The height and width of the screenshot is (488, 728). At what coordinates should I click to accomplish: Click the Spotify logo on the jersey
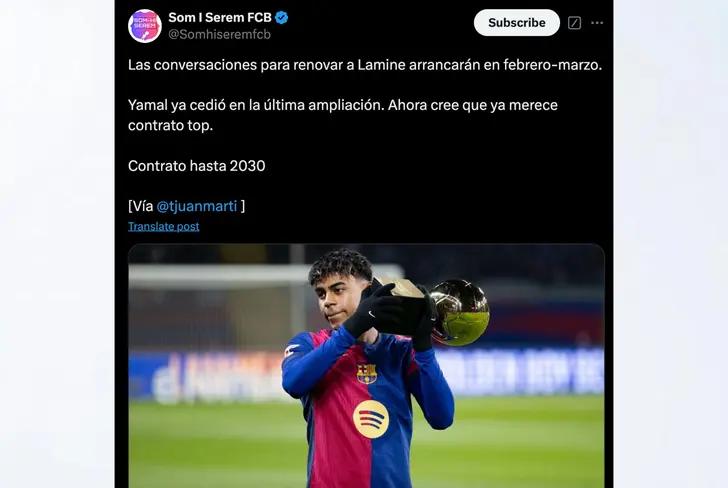click(371, 418)
